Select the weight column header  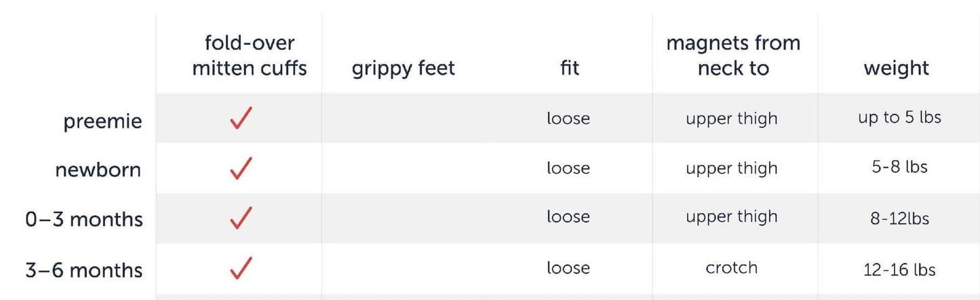pos(896,68)
